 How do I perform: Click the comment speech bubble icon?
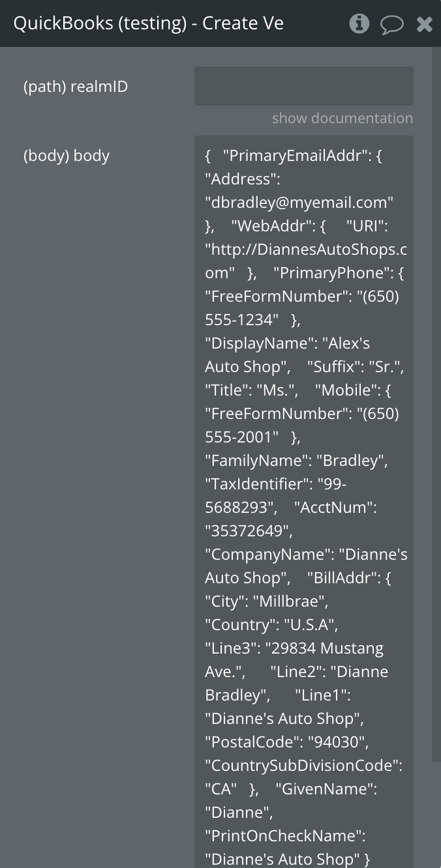point(391,25)
